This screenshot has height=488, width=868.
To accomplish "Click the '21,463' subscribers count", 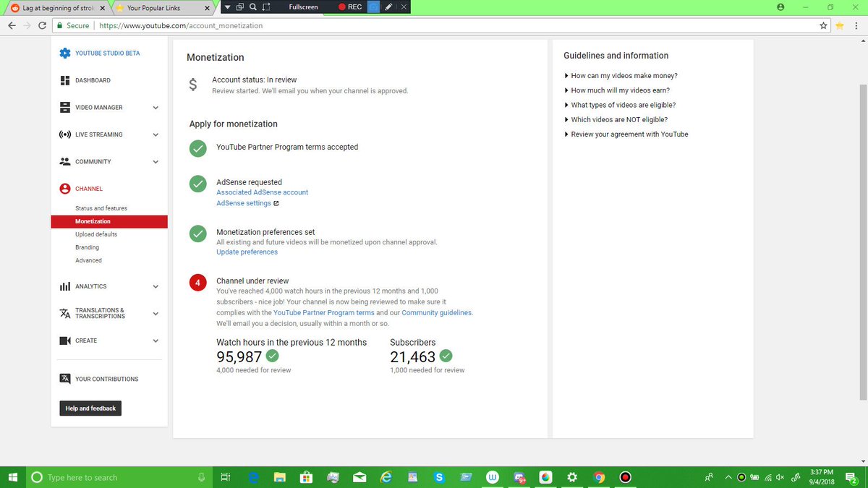I will coord(413,356).
